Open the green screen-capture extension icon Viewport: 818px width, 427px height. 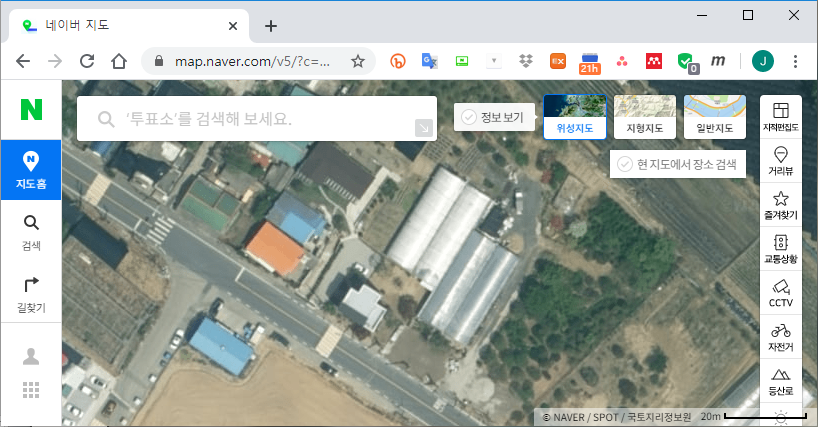click(x=462, y=62)
